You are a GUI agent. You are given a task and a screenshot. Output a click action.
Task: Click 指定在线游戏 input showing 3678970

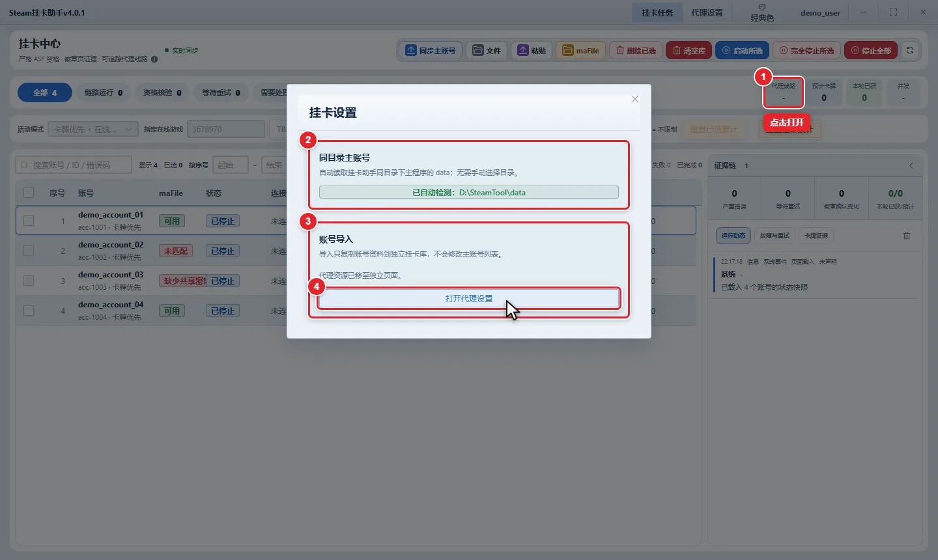coord(226,129)
